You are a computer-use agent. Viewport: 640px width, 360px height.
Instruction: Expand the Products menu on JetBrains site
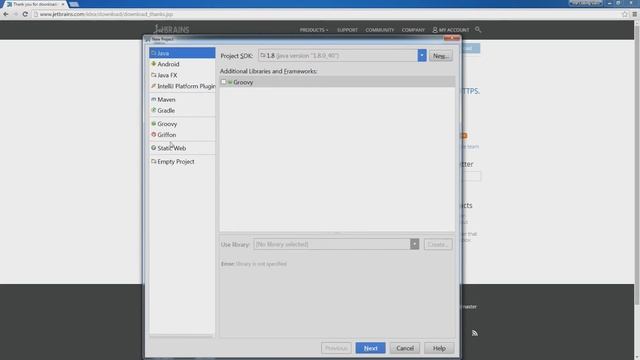pyautogui.click(x=313, y=30)
